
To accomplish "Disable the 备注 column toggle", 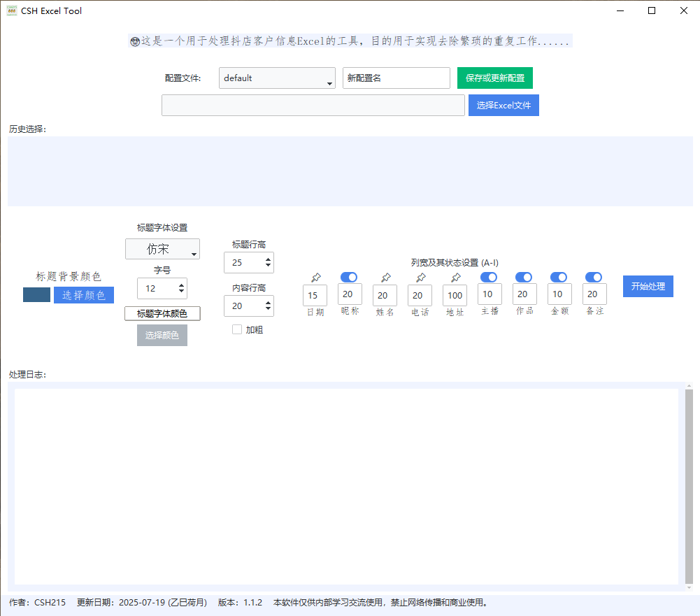I will click(x=594, y=277).
